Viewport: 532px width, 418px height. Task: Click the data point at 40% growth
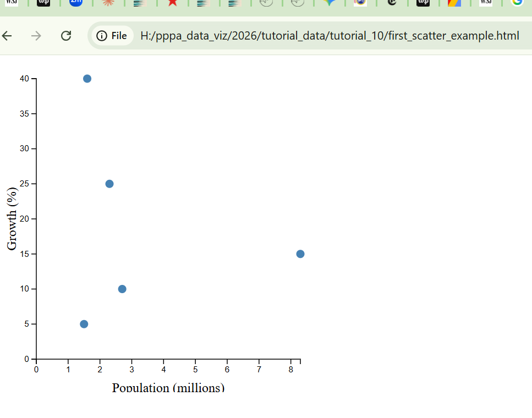click(87, 79)
